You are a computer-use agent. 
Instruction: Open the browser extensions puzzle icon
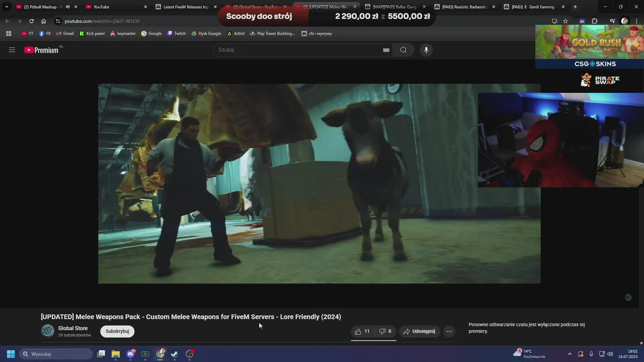(595, 21)
